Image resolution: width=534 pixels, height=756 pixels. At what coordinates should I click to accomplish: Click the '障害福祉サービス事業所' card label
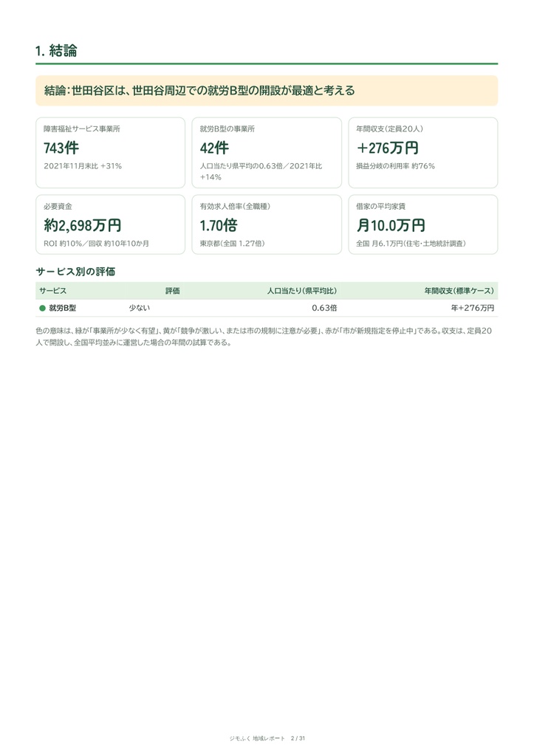coord(81,128)
